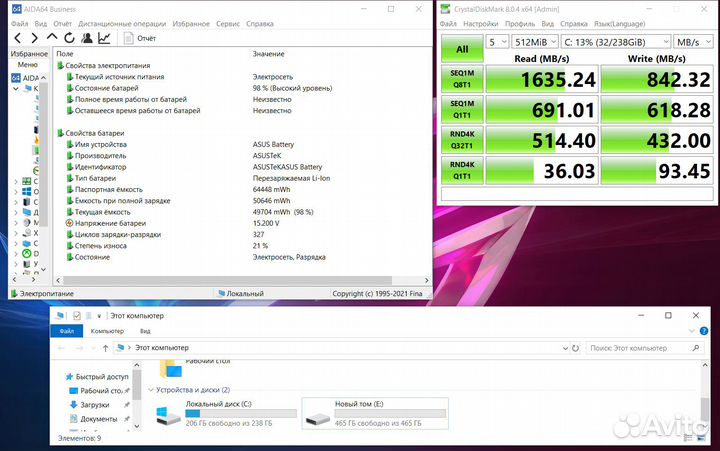
Task: Collapse Устройства и диски group
Action: [151, 390]
